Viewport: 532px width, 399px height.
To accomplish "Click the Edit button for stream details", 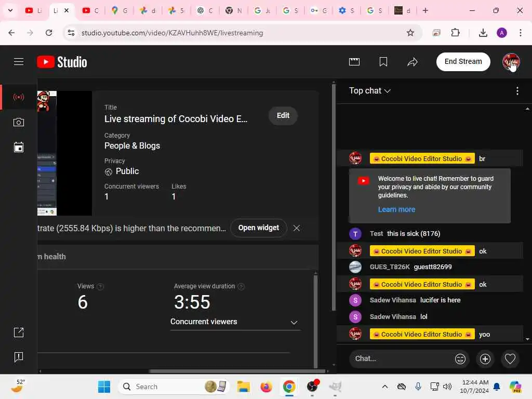I will click(x=283, y=116).
